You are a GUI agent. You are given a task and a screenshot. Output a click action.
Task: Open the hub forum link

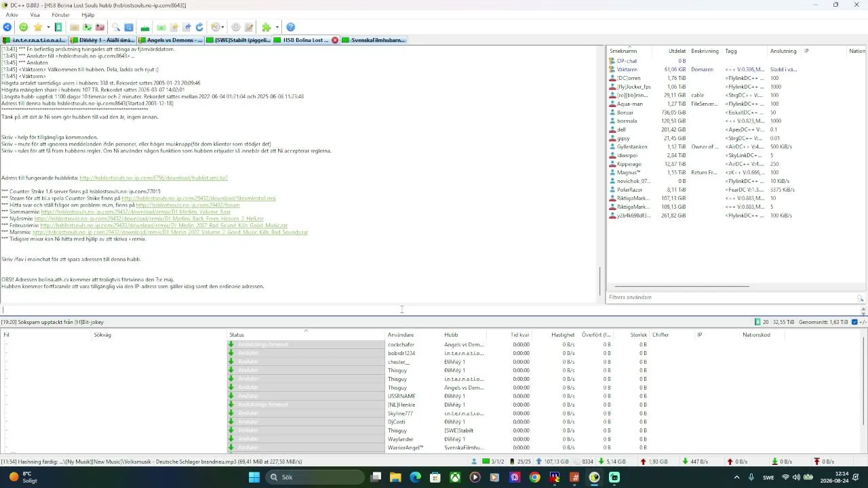point(188,205)
